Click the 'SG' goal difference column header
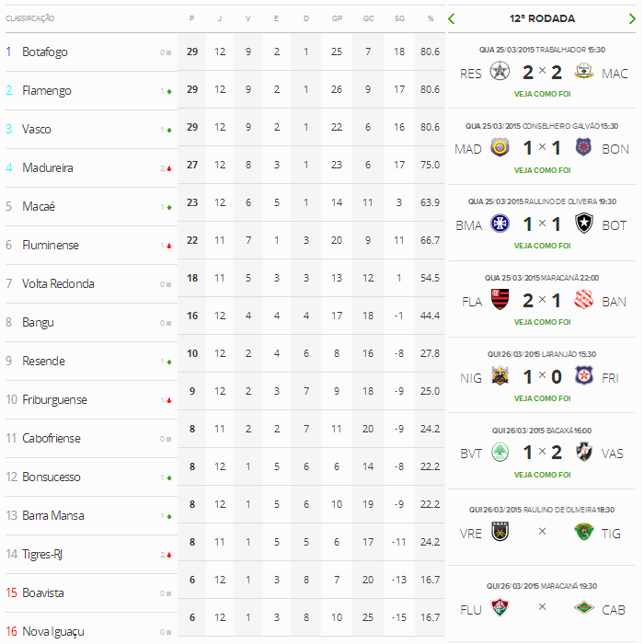644x644 pixels. click(398, 18)
